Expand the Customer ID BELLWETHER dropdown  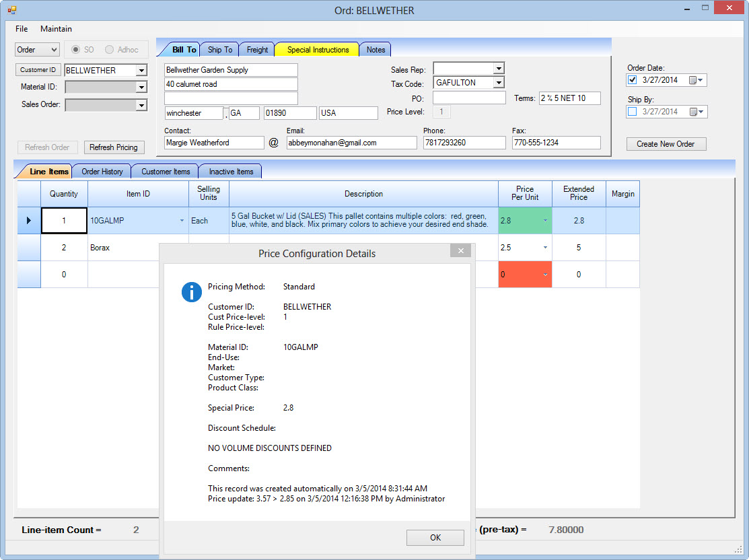tap(141, 70)
